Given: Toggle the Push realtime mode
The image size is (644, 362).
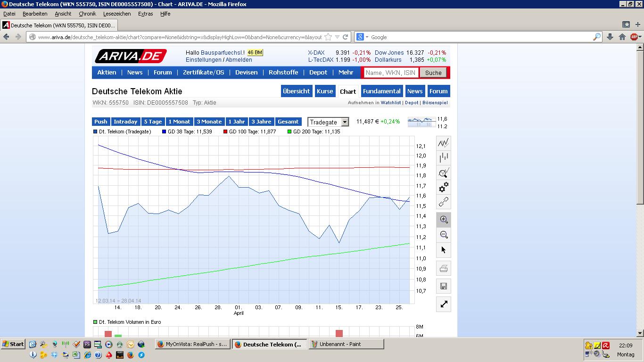Looking at the screenshot, I should click(x=101, y=122).
